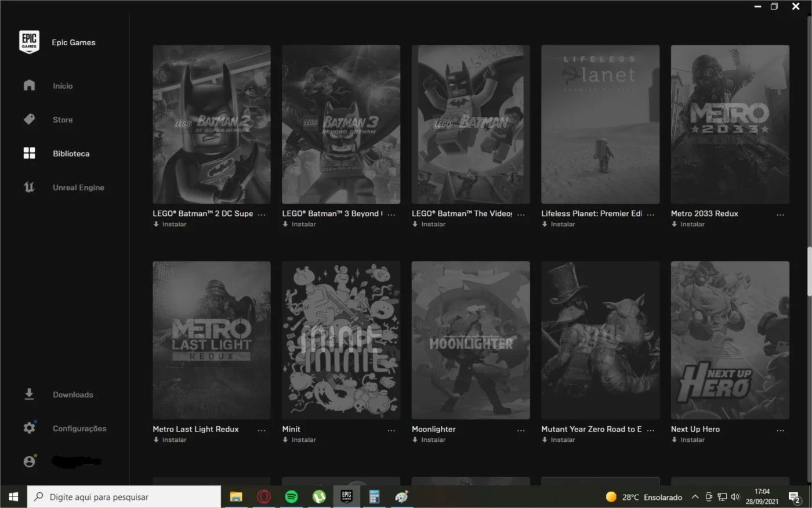Install Lifeless Planet: Premier Edition
812x508 pixels.
point(559,224)
